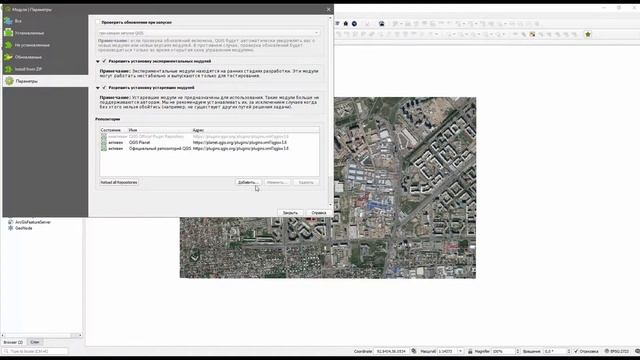Image resolution: width=640 pixels, height=360 pixels.
Task: Select ArcGisFeatureServer in the browser panel
Action: point(33,222)
